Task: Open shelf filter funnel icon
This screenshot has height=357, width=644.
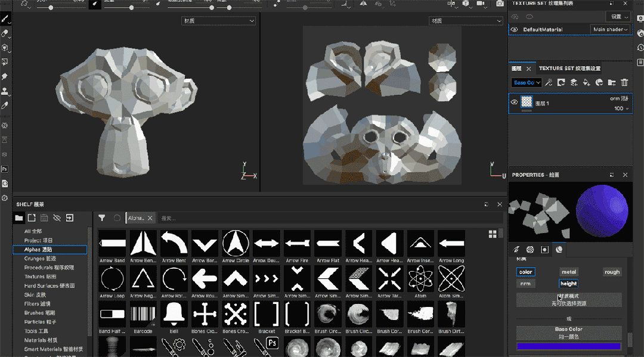Action: [102, 218]
